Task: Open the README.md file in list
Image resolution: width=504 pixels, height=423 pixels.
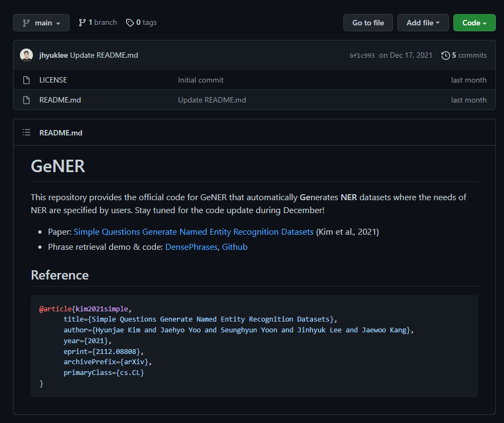Action: coord(60,100)
